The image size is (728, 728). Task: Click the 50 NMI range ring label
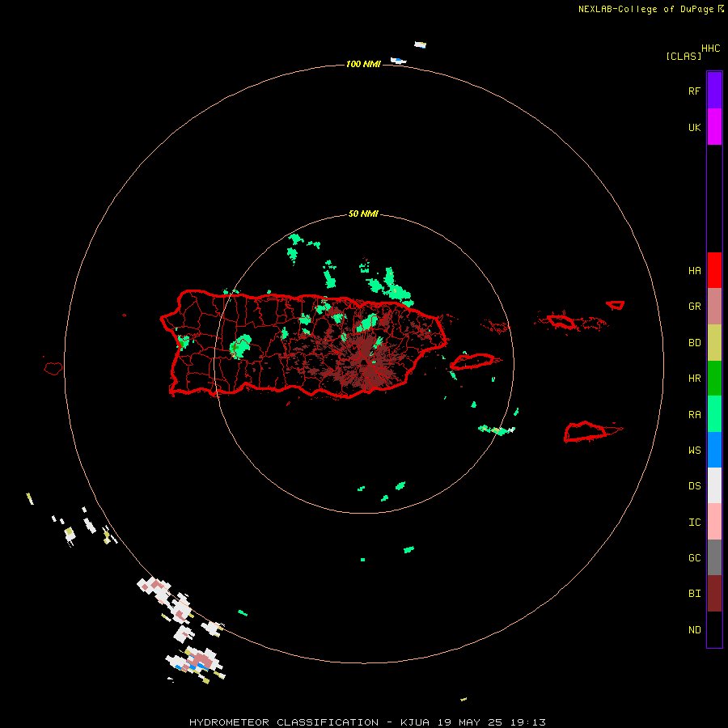[363, 214]
